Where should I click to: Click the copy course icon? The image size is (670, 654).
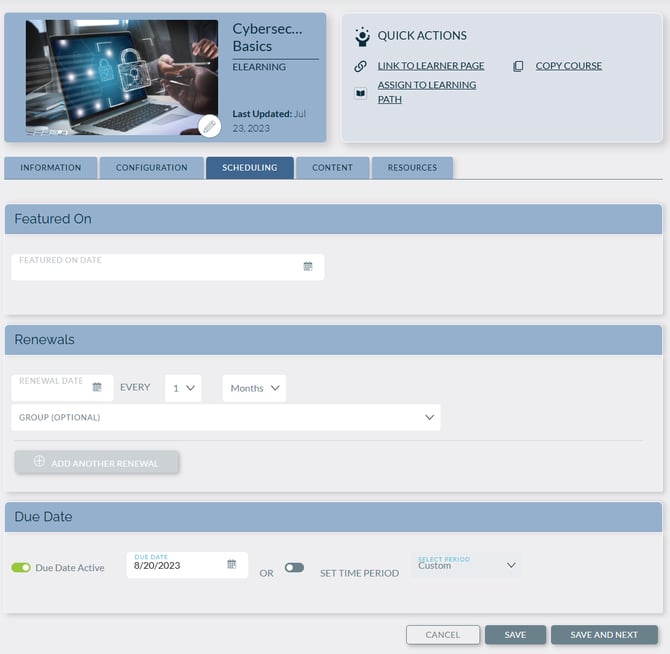tap(518, 66)
